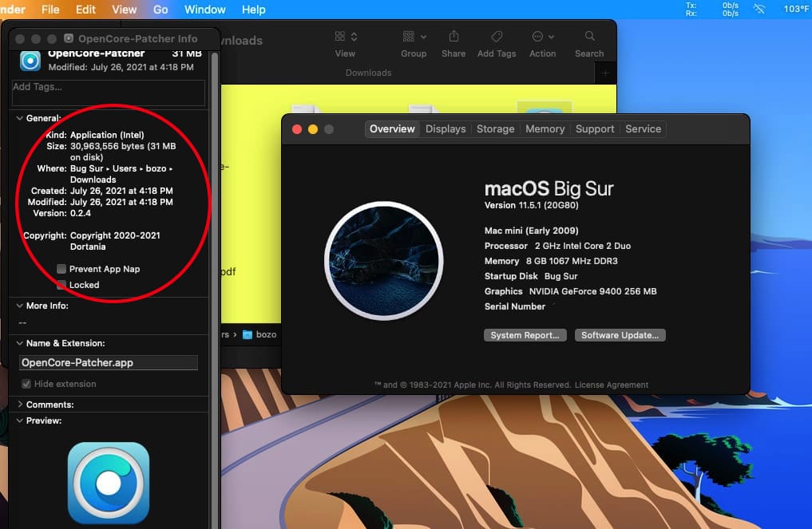Minimize the About This Mac window
The height and width of the screenshot is (529, 812).
(x=313, y=129)
